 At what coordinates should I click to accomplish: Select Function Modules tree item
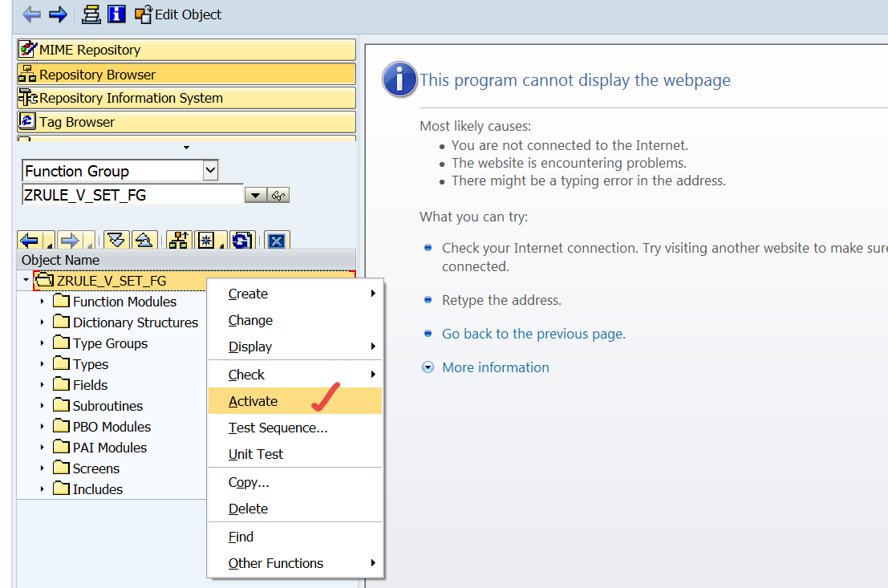124,302
